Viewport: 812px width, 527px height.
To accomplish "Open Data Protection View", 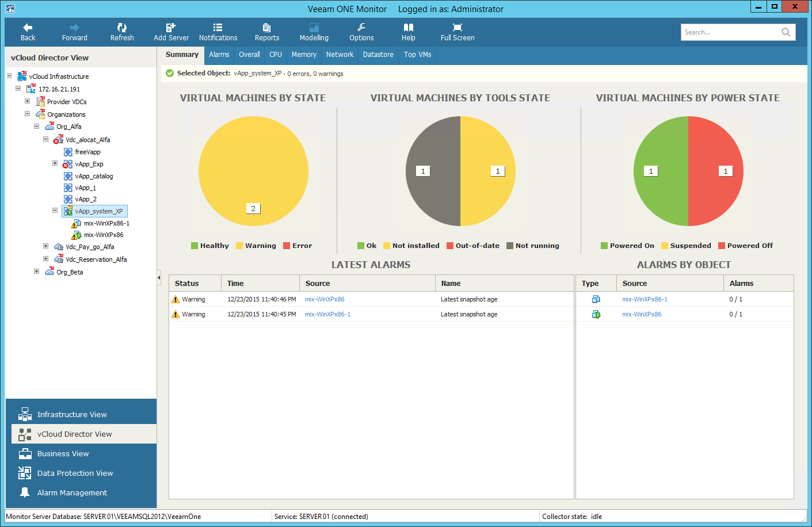I will 84,473.
